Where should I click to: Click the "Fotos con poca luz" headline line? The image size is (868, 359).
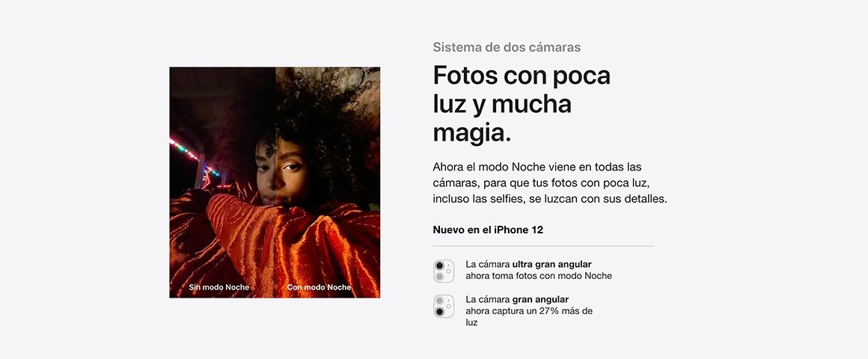coord(522,75)
